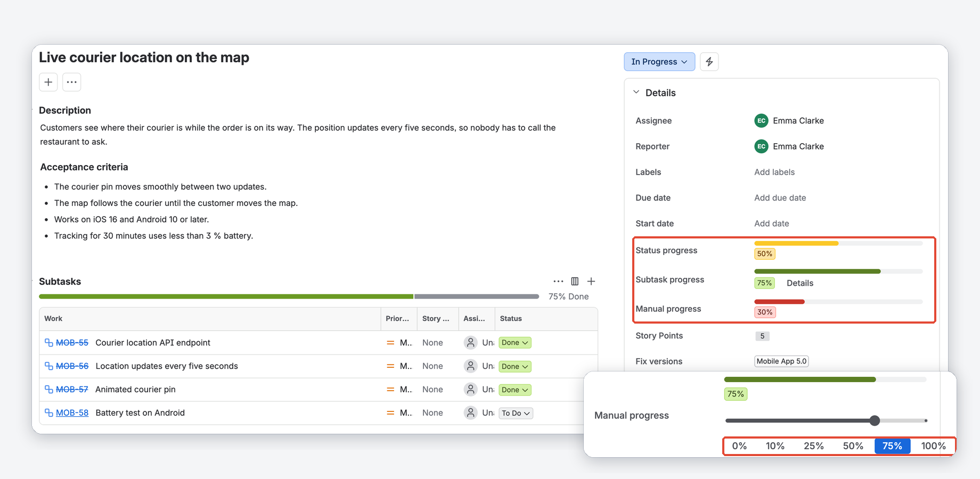Click the Story Points value 5
This screenshot has height=479, width=980.
point(762,336)
